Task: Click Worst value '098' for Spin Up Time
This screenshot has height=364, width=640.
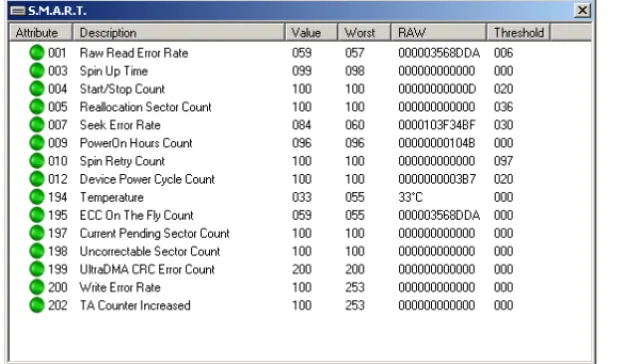Action: click(x=355, y=71)
